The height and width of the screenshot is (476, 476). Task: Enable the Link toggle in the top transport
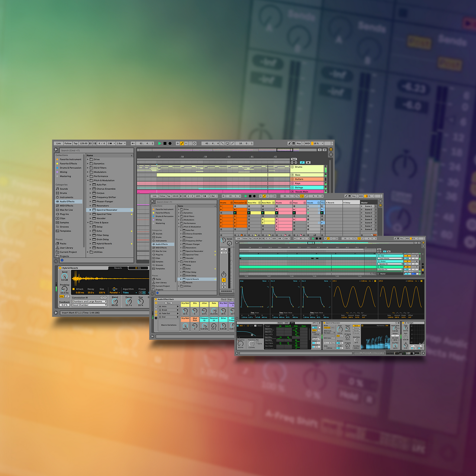(58, 143)
